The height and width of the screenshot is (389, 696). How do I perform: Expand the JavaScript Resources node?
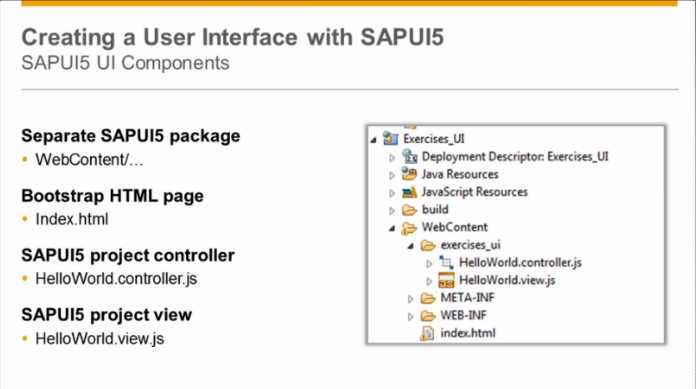pyautogui.click(x=392, y=193)
